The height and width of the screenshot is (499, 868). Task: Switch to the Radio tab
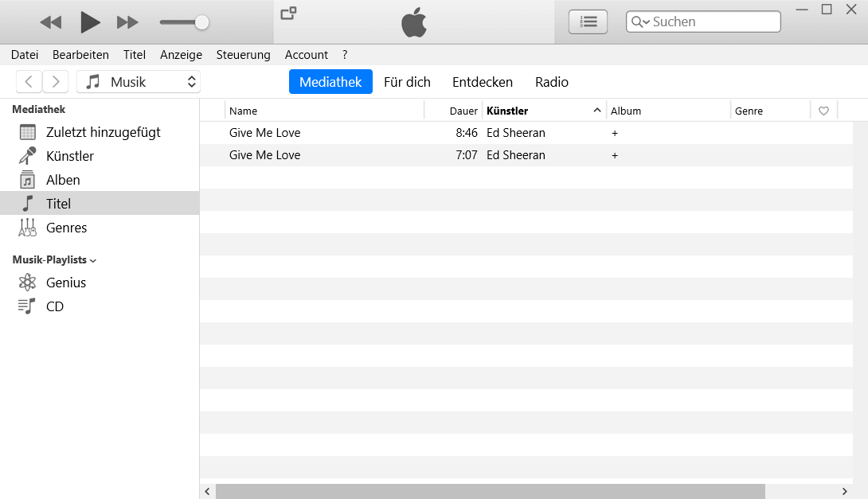551,82
